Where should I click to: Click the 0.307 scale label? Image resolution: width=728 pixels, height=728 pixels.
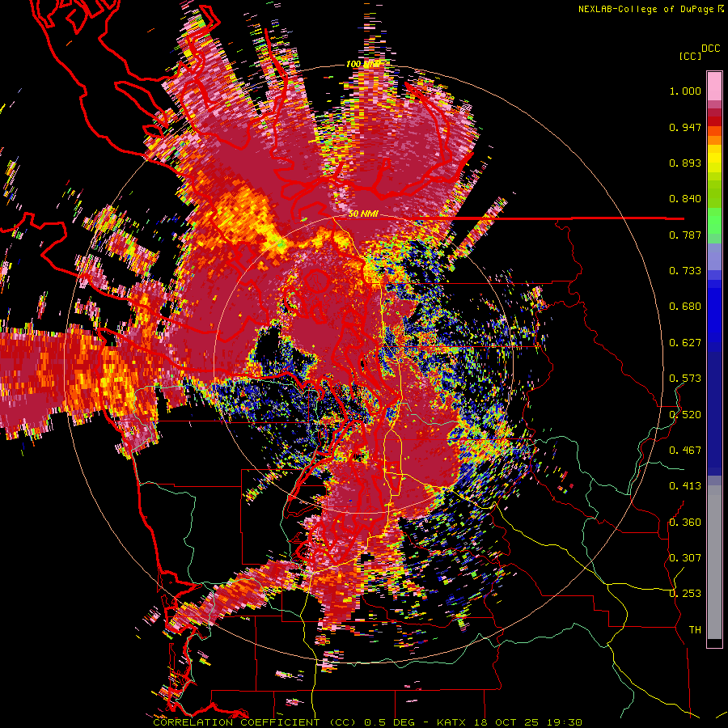click(x=685, y=558)
